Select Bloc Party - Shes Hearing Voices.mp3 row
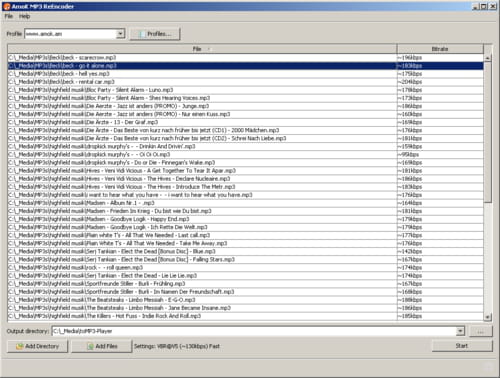This screenshot has width=500, height=378. tap(245, 98)
